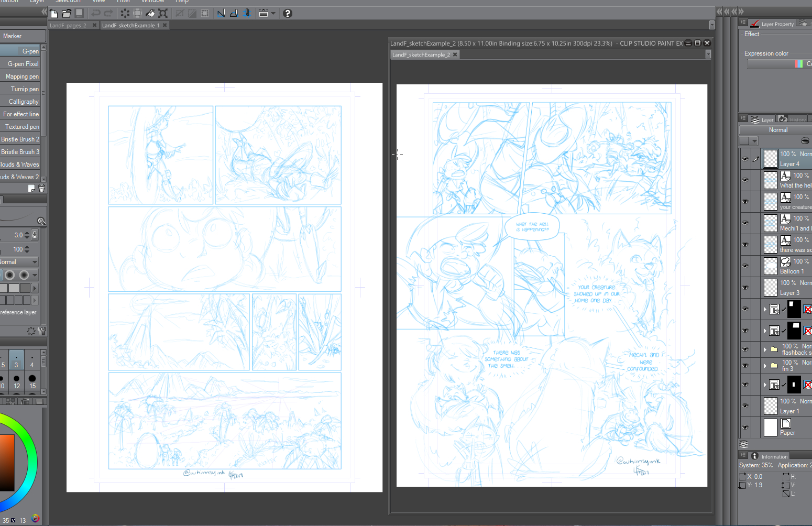
Task: Click the Expression color button
Action: [780, 64]
